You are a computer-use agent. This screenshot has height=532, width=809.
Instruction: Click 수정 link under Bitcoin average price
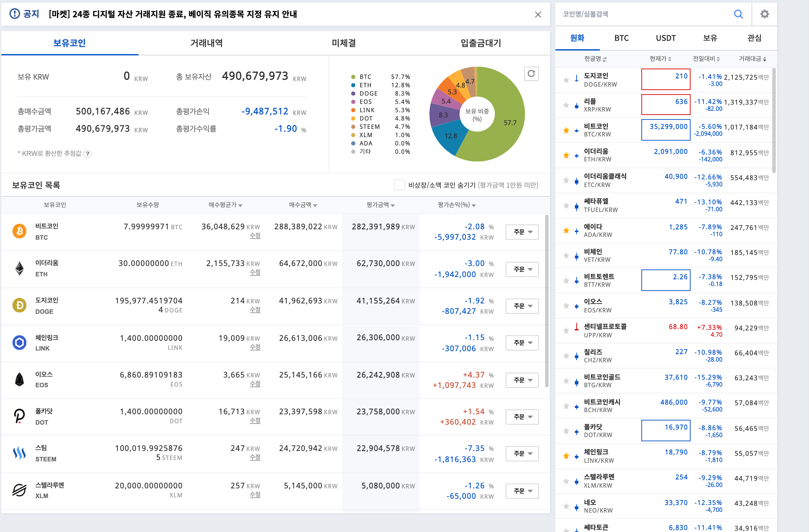point(255,236)
